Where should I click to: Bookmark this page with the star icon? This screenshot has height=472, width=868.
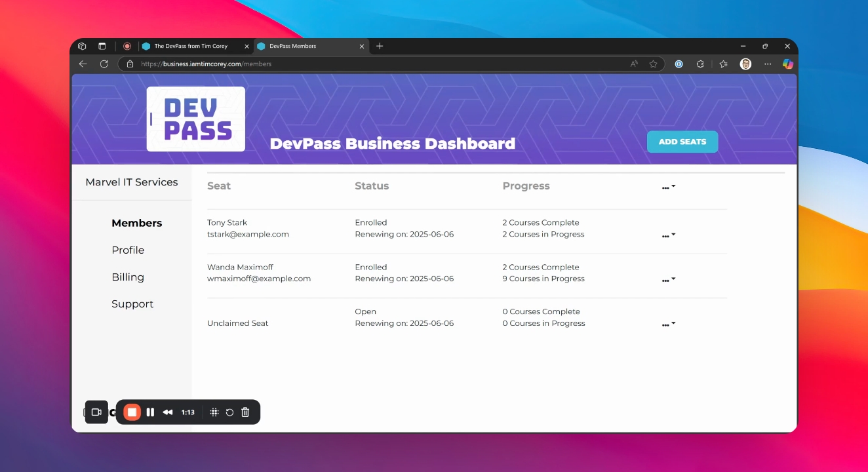[x=653, y=64]
